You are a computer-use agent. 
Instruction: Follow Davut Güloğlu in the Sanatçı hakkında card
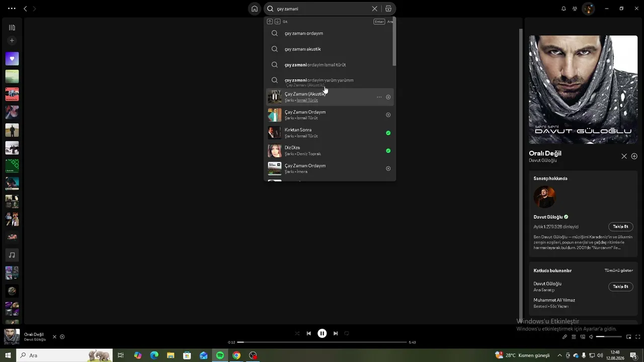620,227
